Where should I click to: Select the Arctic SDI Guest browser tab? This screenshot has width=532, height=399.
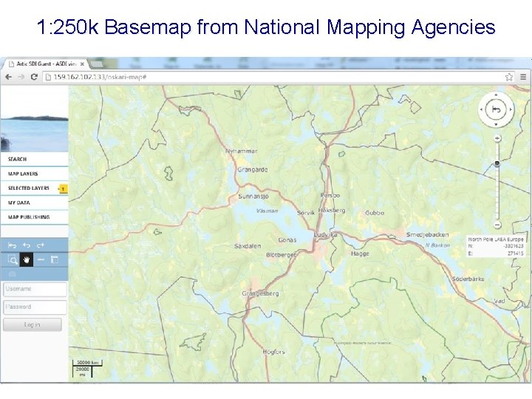point(46,64)
